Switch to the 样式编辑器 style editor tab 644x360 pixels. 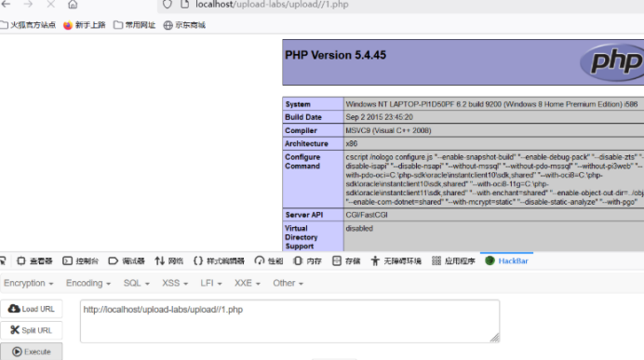[x=219, y=260]
